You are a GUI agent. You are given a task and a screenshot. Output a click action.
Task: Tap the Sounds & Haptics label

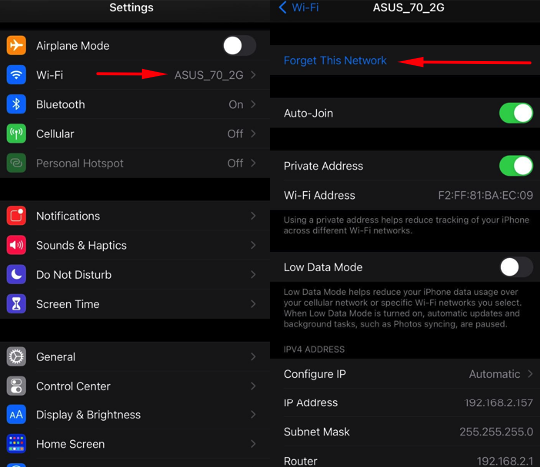tap(81, 245)
